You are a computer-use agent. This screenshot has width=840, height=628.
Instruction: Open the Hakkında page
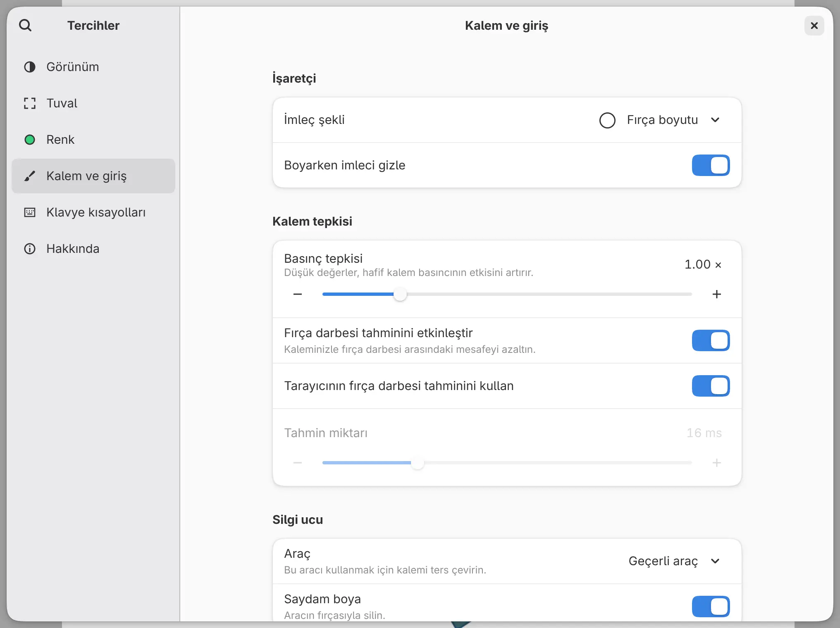point(93,249)
